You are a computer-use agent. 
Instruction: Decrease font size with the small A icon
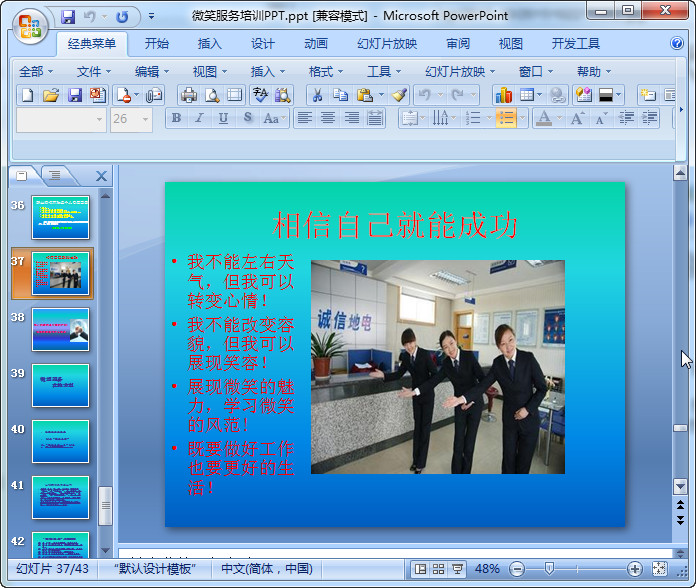(601, 118)
